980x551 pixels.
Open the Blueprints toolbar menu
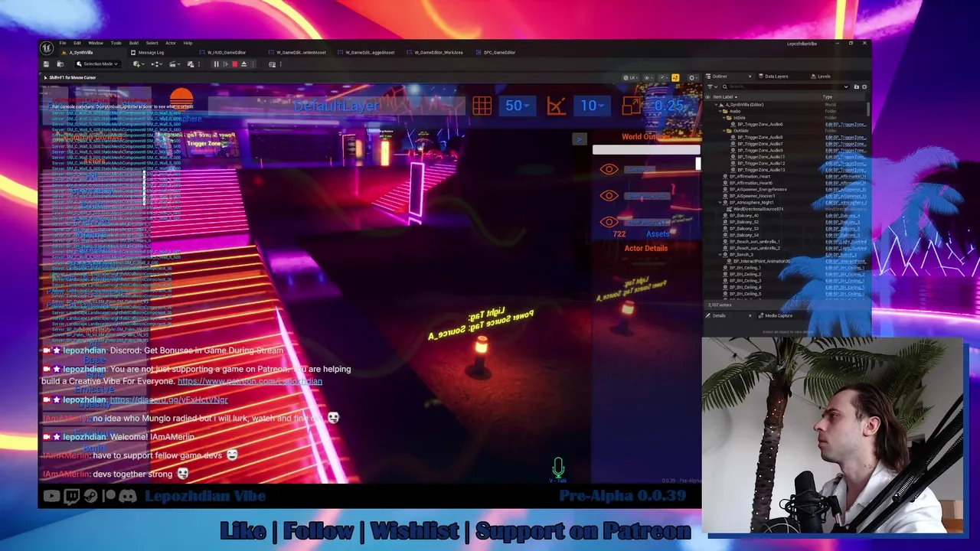tap(157, 64)
